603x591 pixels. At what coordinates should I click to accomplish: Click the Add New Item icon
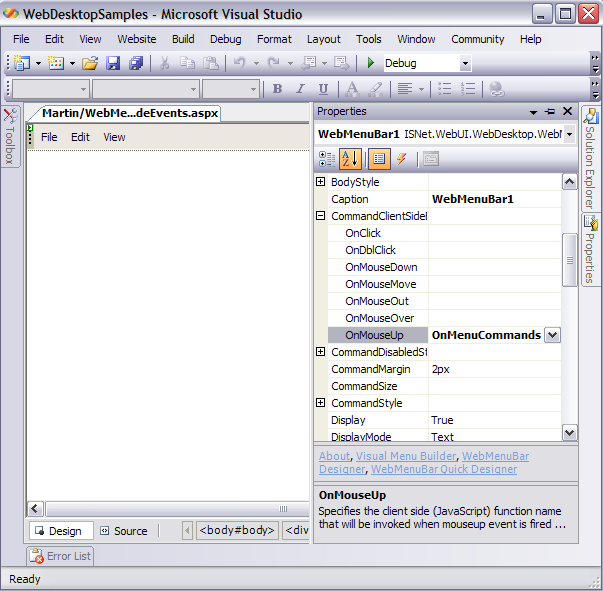[x=56, y=63]
